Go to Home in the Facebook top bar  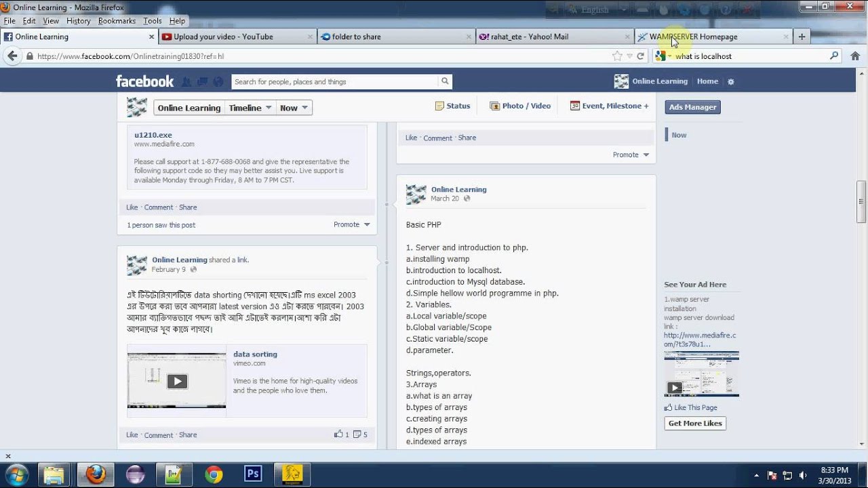click(707, 81)
